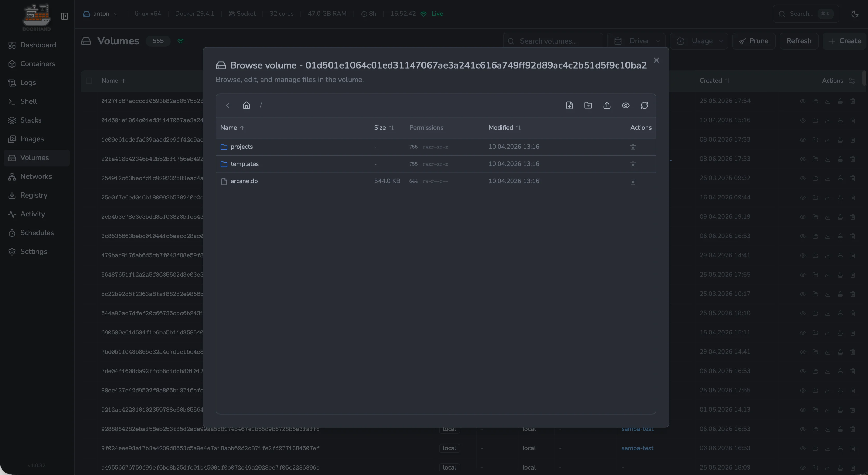Image resolution: width=868 pixels, height=475 pixels.
Task: Go to volume root home icon
Action: pyautogui.click(x=246, y=106)
